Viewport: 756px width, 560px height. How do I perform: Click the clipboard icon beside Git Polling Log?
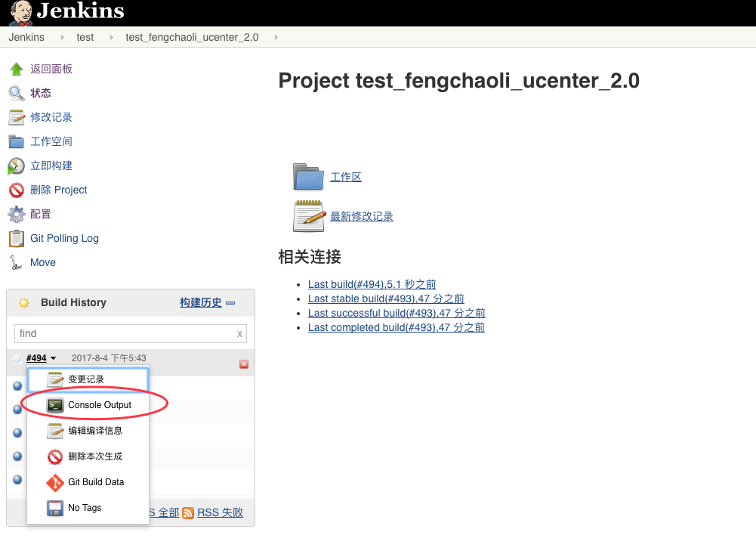[x=17, y=238]
